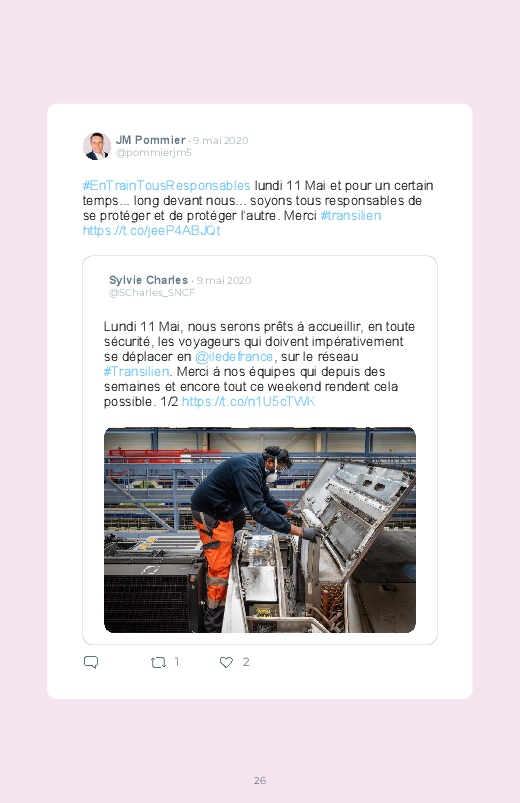The image size is (520, 803).
Task: Open the #EnTrainTousResponsables hashtag
Action: pos(167,185)
